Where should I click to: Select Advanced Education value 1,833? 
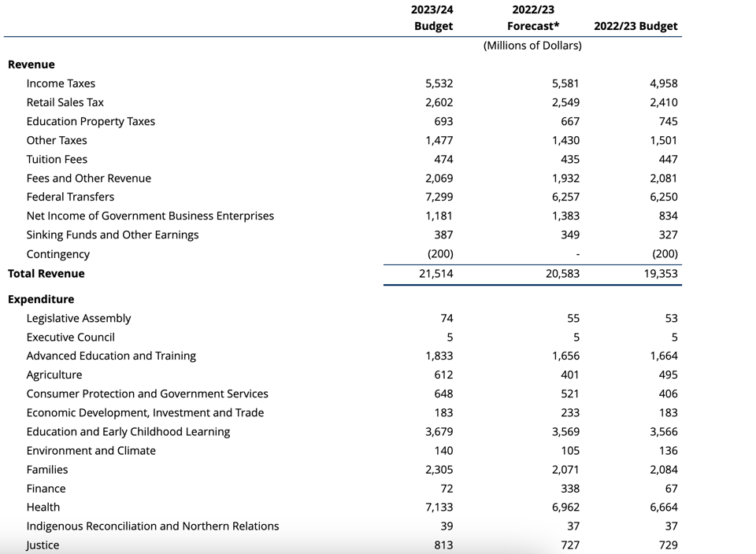point(439,356)
